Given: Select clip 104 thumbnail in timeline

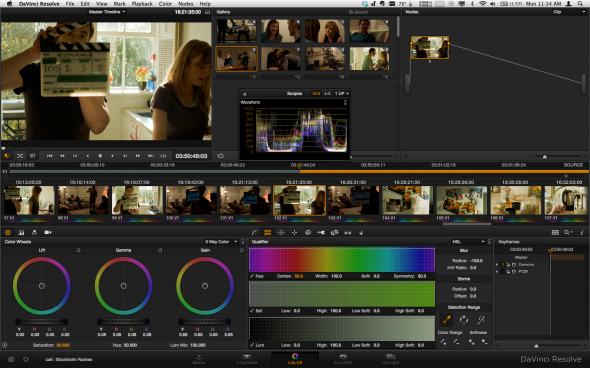Looking at the screenshot, I should [x=407, y=200].
